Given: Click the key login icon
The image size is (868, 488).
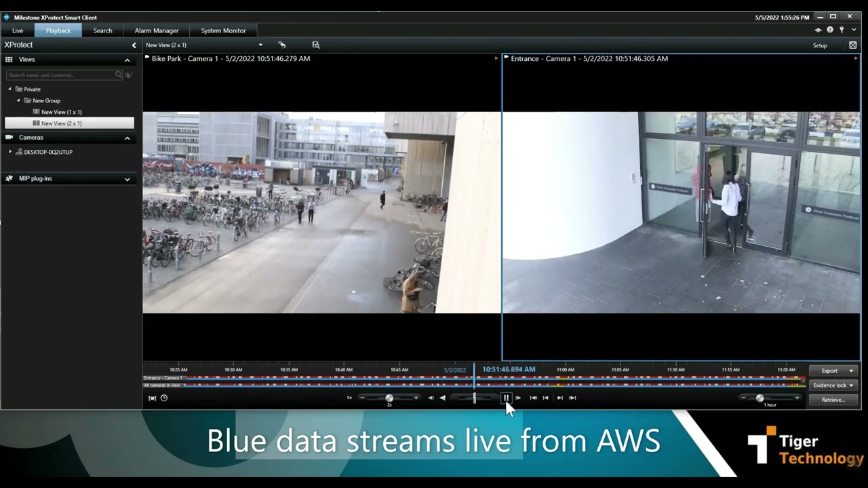Looking at the screenshot, I should click(x=842, y=30).
